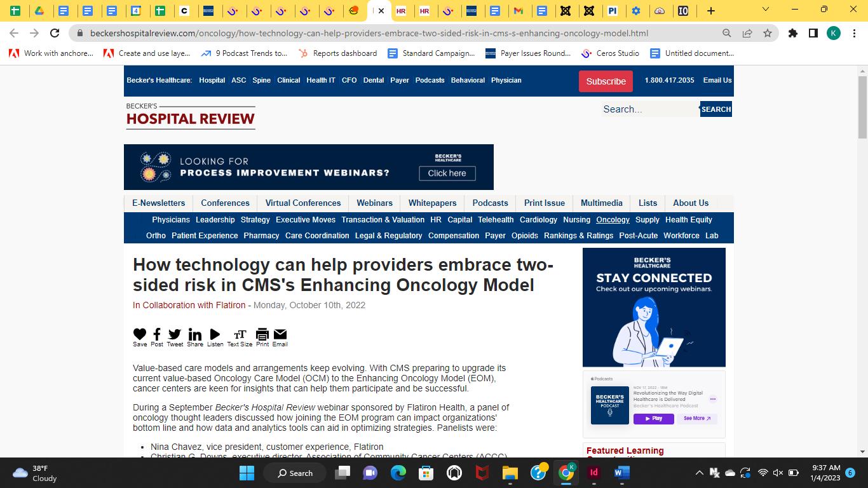Screen dimensions: 868x488
Task: Open the Virtual Conferences menu
Action: point(303,203)
